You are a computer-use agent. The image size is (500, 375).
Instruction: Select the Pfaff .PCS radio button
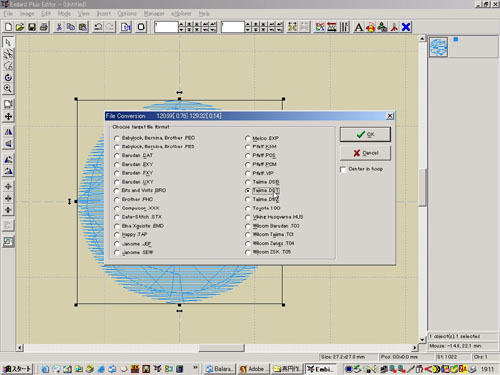(x=248, y=156)
